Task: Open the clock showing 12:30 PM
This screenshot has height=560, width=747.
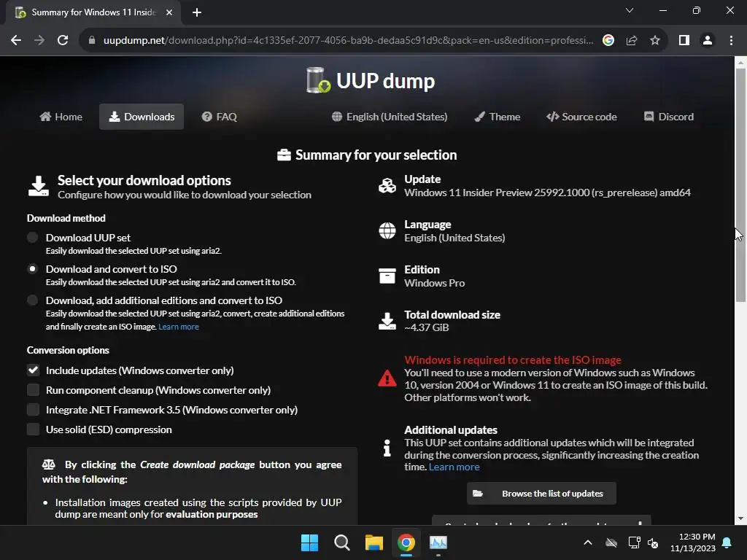Action: point(693,542)
